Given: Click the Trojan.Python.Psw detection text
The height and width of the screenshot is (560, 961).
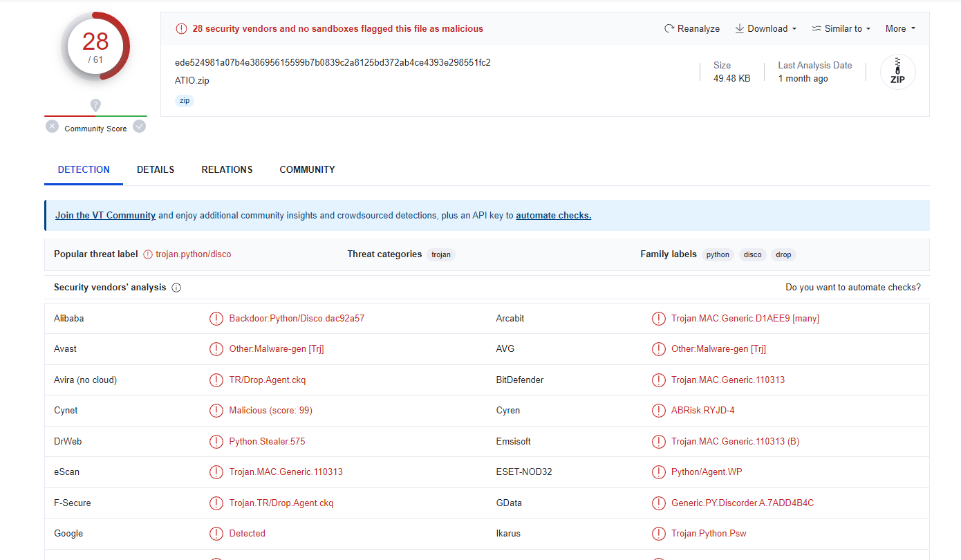Looking at the screenshot, I should point(709,534).
